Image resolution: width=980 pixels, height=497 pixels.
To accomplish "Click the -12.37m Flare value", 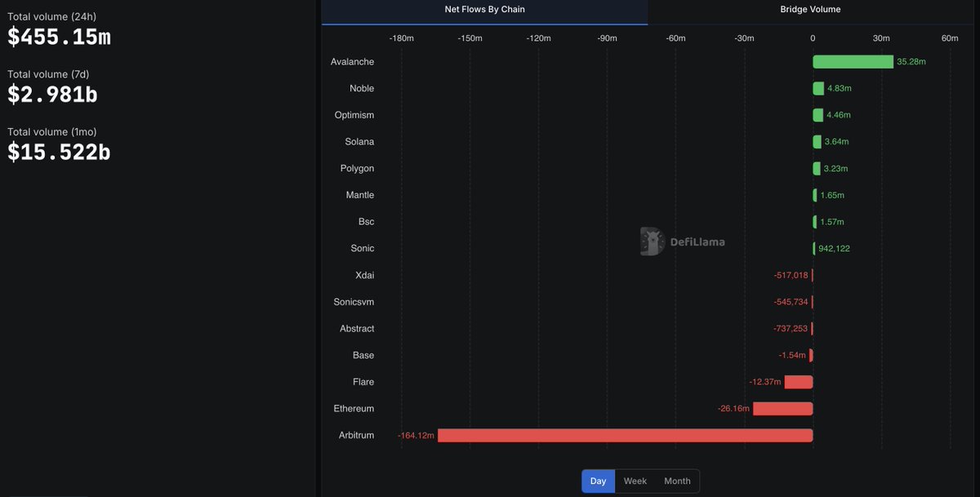I will 765,382.
